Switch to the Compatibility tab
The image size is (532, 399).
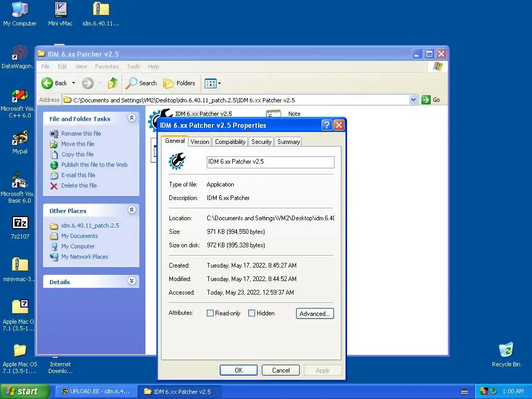[x=230, y=142]
